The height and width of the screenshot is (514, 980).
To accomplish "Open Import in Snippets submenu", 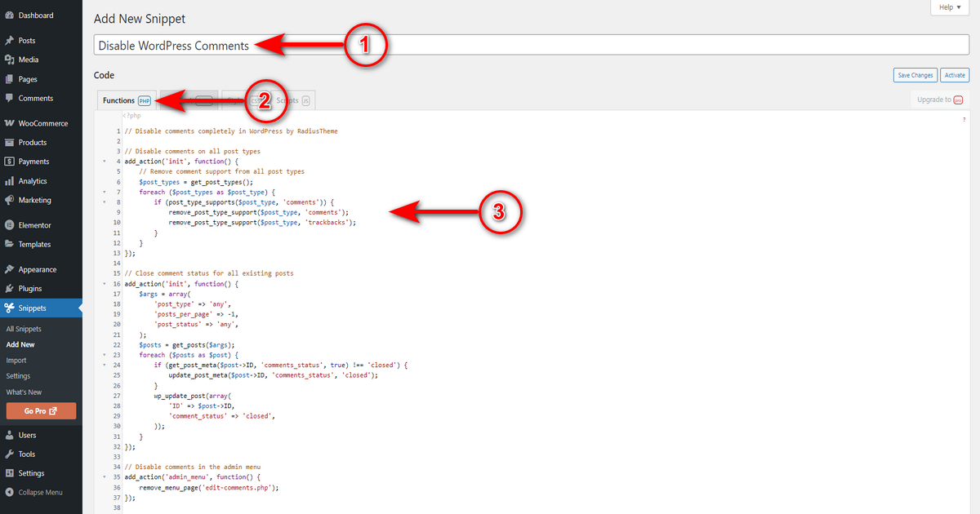I will [x=16, y=361].
